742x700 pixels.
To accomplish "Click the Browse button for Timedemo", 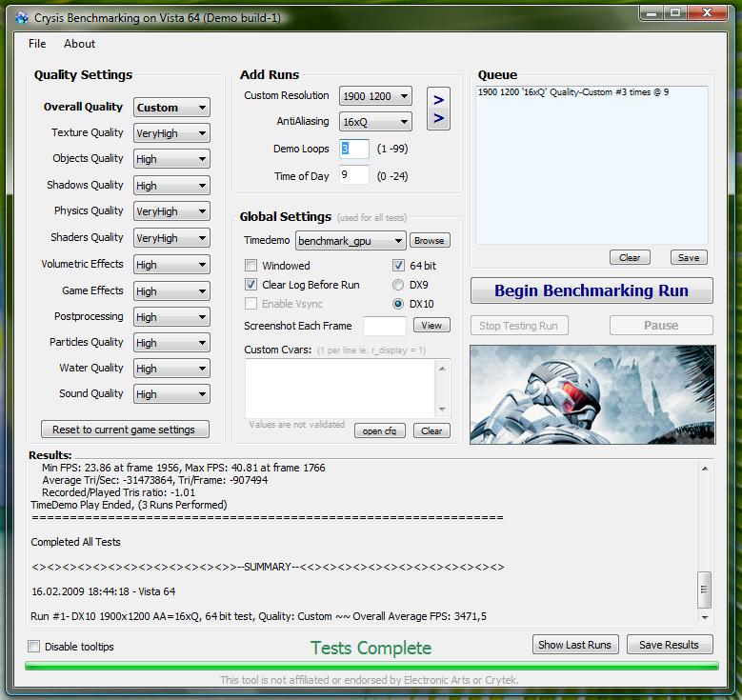I will coord(430,240).
